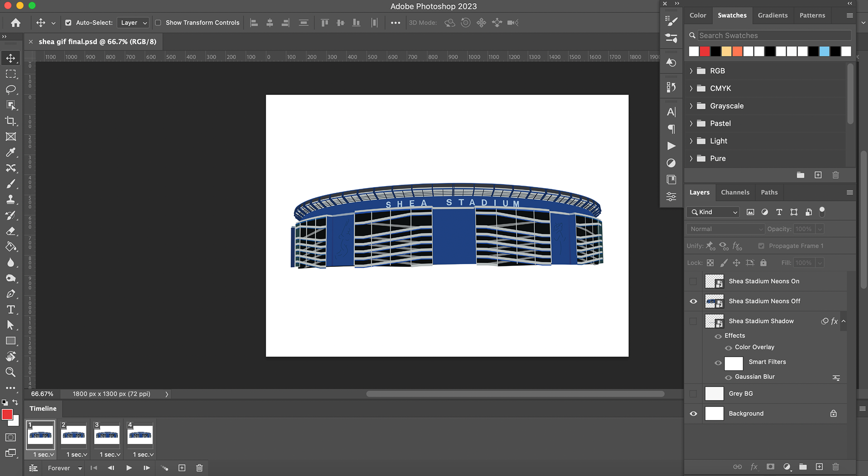Open more options ellipsis in options bar
The image size is (868, 476).
point(396,23)
